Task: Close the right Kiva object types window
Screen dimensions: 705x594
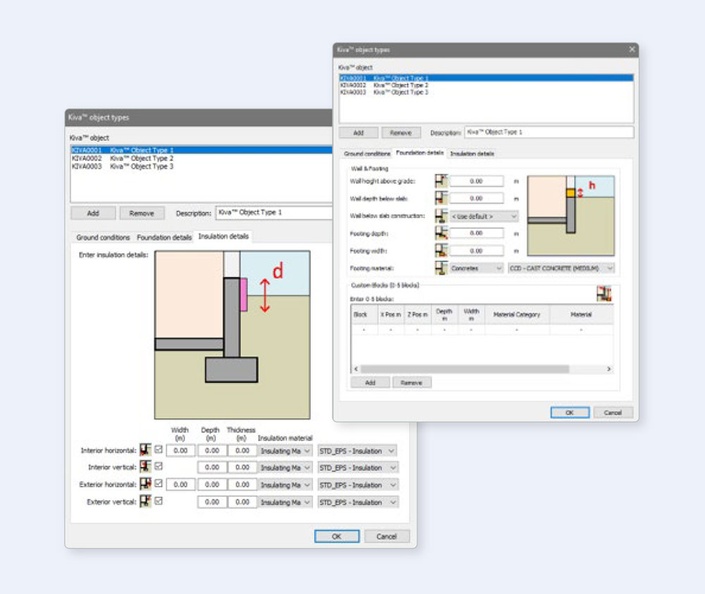Action: [632, 49]
